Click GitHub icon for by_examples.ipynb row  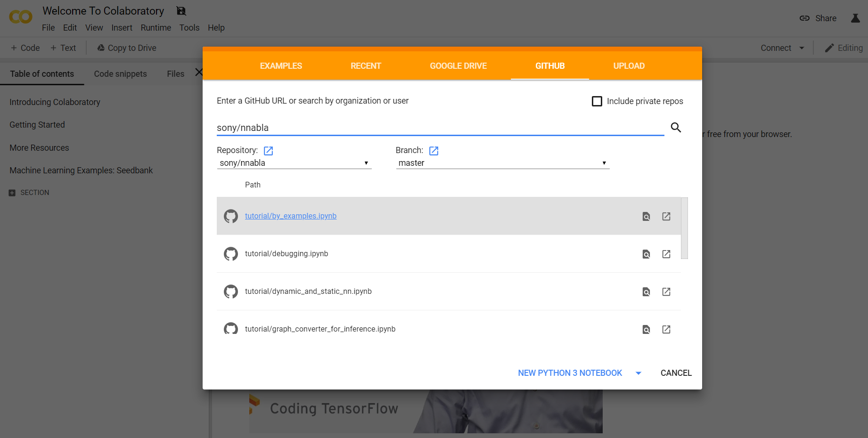click(231, 216)
